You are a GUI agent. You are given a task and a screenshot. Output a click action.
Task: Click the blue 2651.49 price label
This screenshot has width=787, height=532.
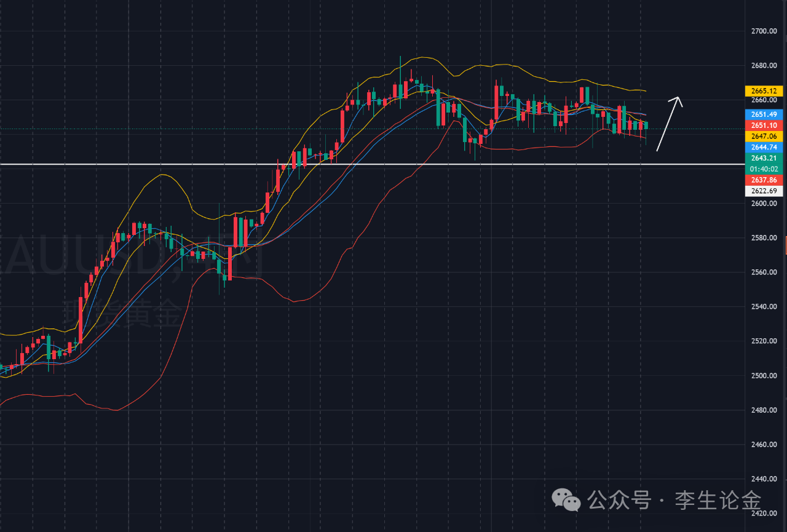764,114
